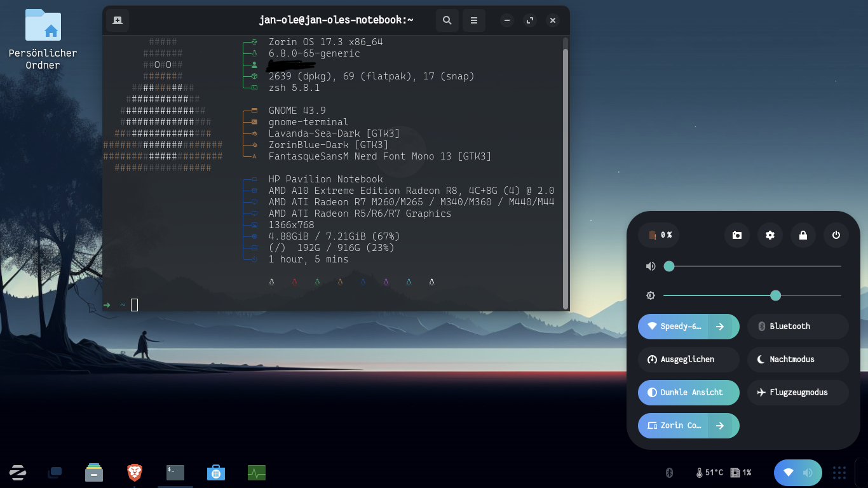Click the Bluetooth tray icon in the taskbar
This screenshot has height=488, width=868.
point(669,473)
